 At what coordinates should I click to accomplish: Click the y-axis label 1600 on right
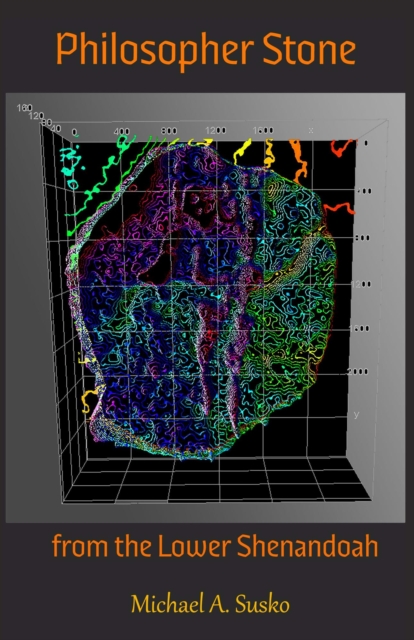359,328
